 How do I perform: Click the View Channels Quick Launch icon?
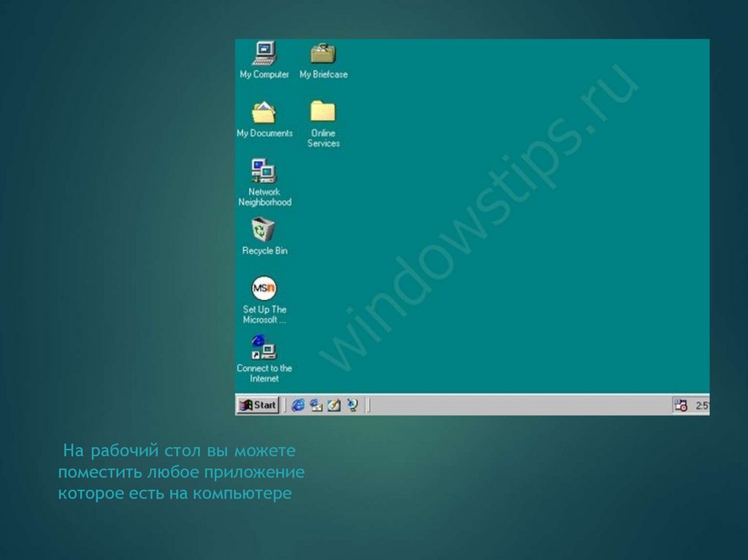pyautogui.click(x=353, y=405)
